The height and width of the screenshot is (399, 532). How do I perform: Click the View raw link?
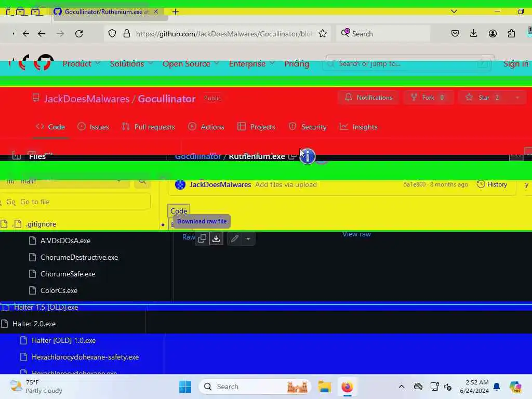pos(356,234)
